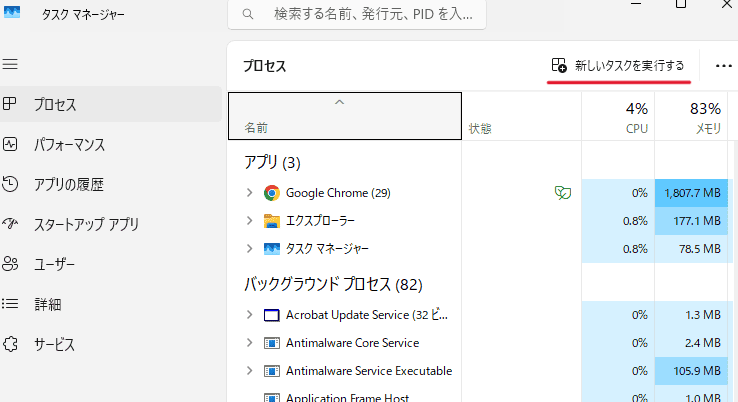
Task: Click the アプリの履歴 clock icon
Action: (x=10, y=184)
